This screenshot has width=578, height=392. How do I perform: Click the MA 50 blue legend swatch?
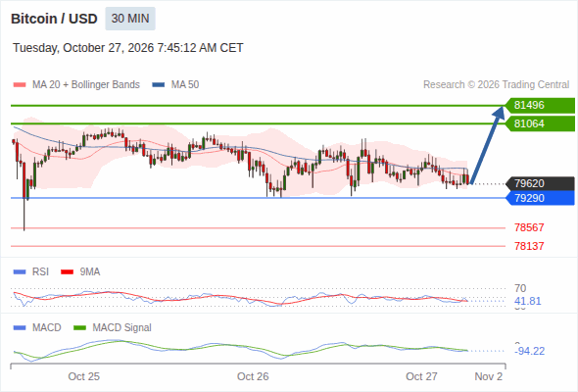[x=159, y=85]
